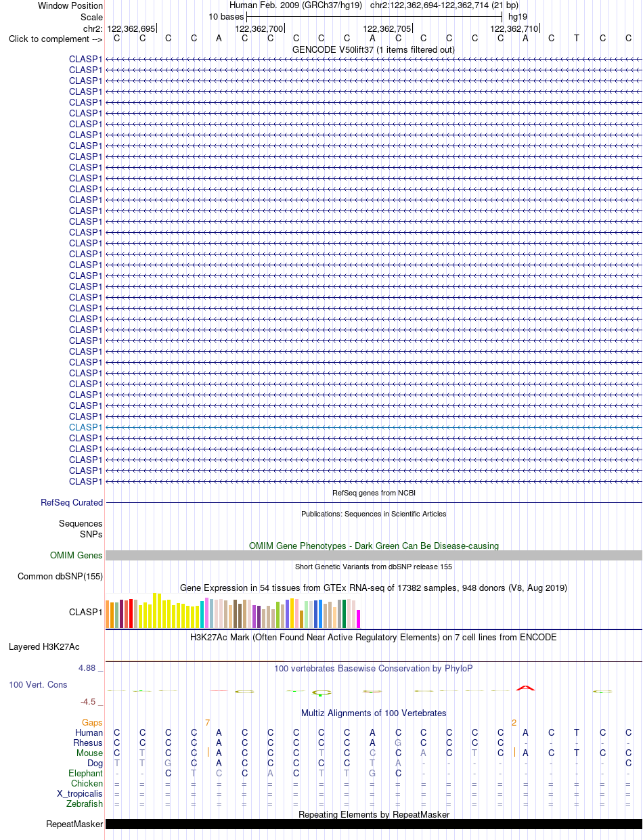Click the T base in the complement sequence row
This screenshot has height=840, width=643.
[x=577, y=39]
